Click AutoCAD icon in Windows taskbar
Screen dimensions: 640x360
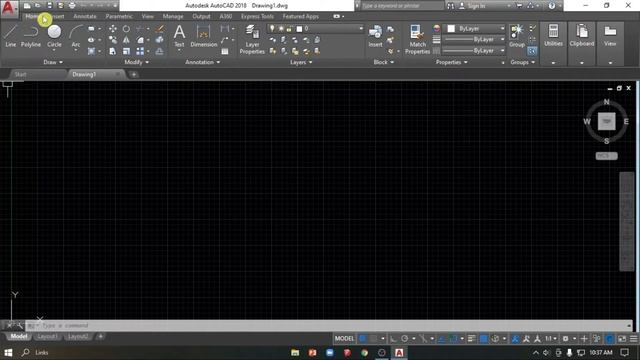pos(399,352)
